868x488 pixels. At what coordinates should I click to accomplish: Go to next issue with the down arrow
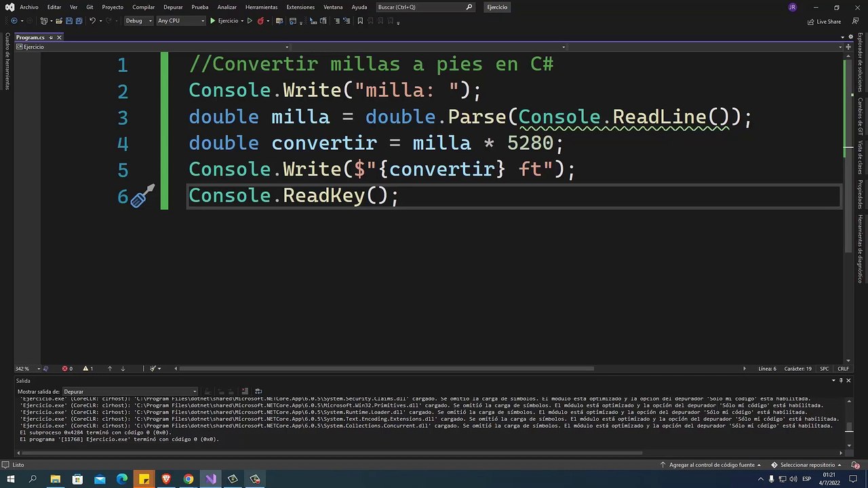pos(123,369)
